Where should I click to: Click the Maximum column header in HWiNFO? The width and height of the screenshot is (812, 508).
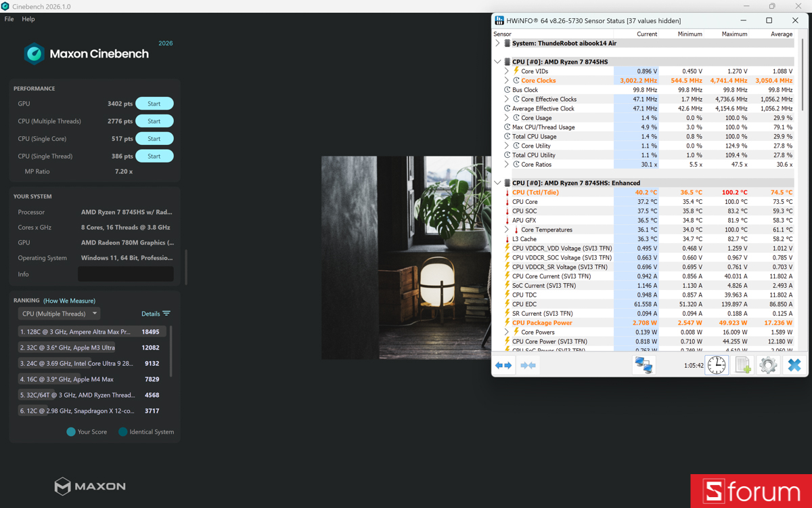click(x=734, y=34)
